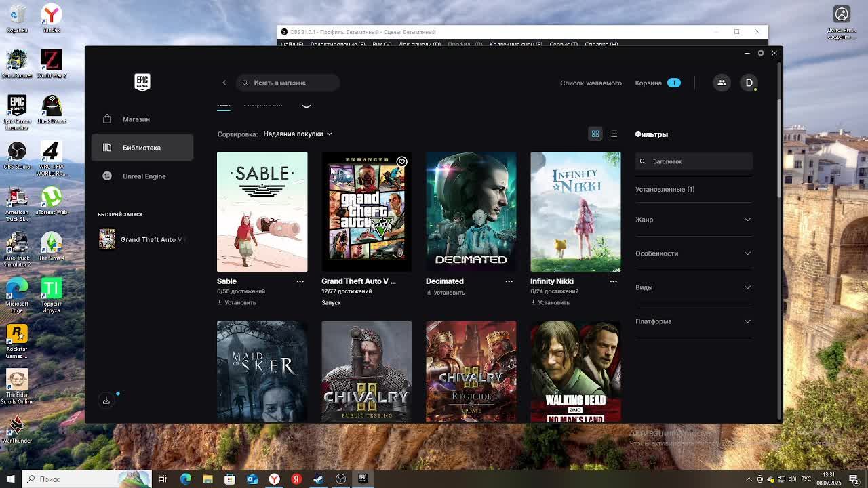The width and height of the screenshot is (868, 488).
Task: Open the Grand Theft Auto V cover
Action: 366,211
